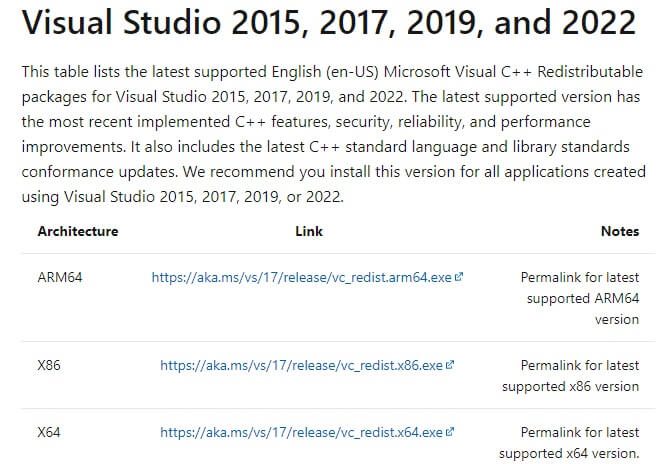Image resolution: width=659 pixels, height=464 pixels.
Task: Select the ARM64 architecture cell
Action: point(60,277)
